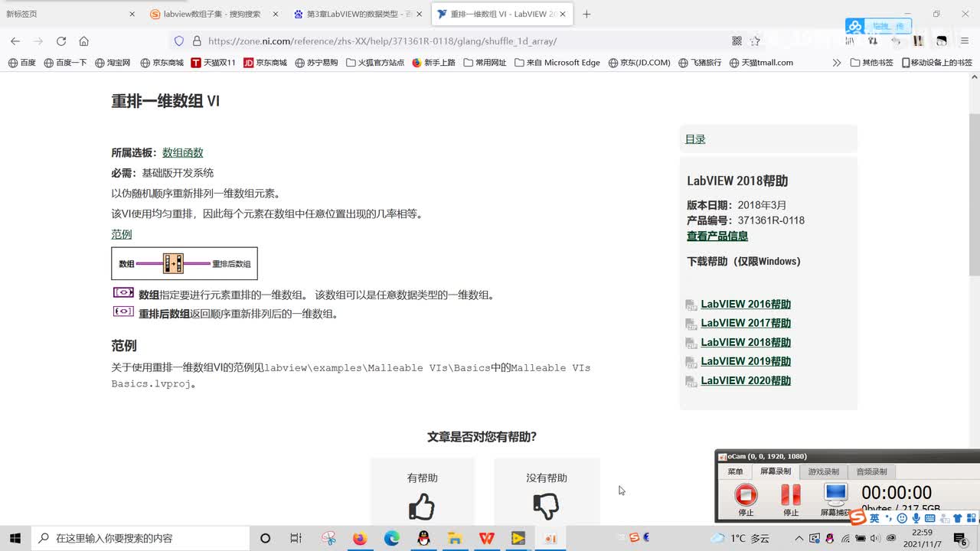Open the Windows Start menu
Screen dimensions: 980x551
click(x=15, y=538)
